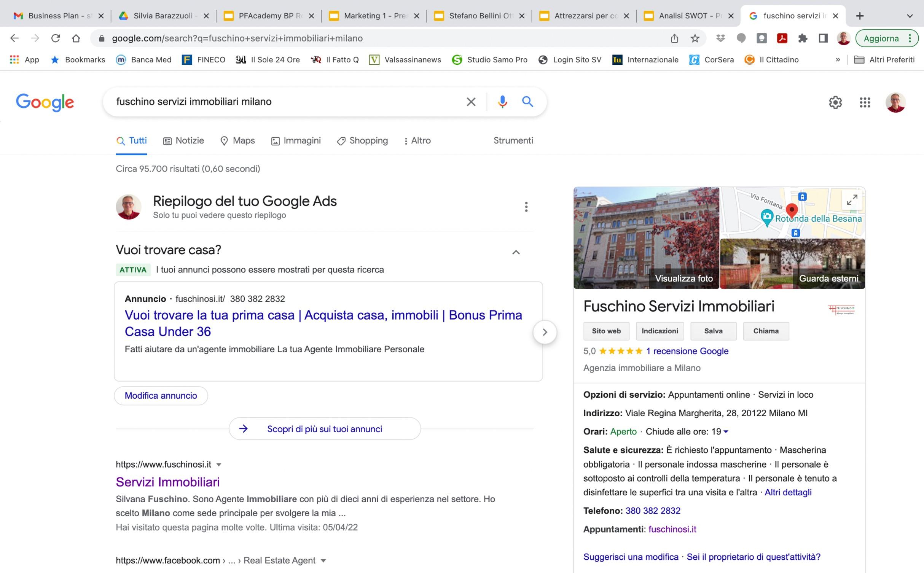Open Visualizza foto building thumbnail

646,238
